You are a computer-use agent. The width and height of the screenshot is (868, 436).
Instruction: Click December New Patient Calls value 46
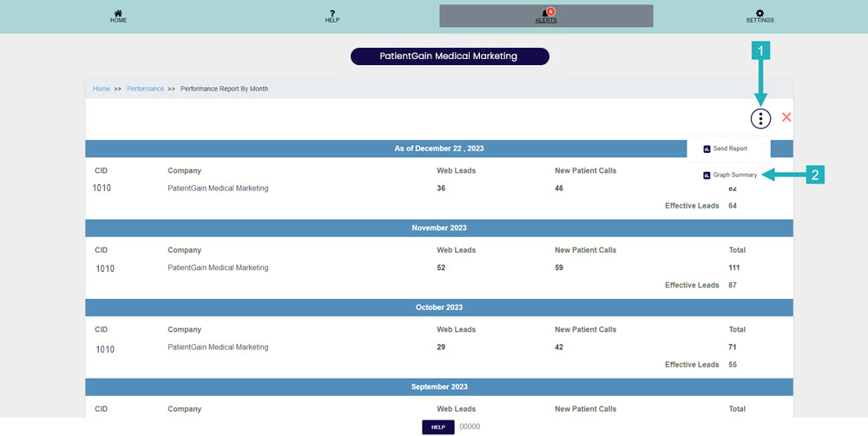click(x=558, y=188)
